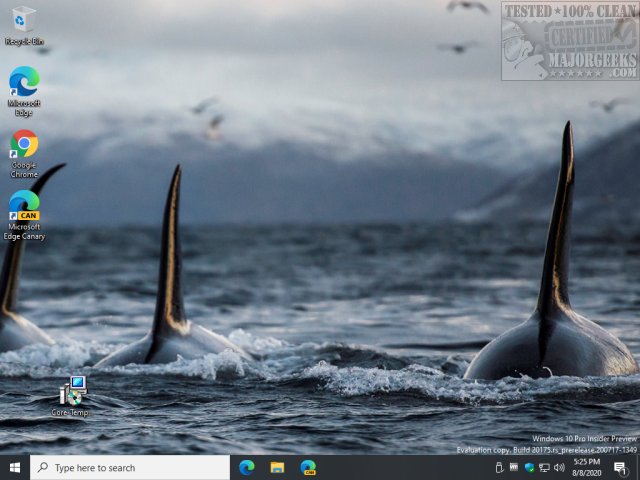Open Windows Security from the system tray

tap(529, 467)
